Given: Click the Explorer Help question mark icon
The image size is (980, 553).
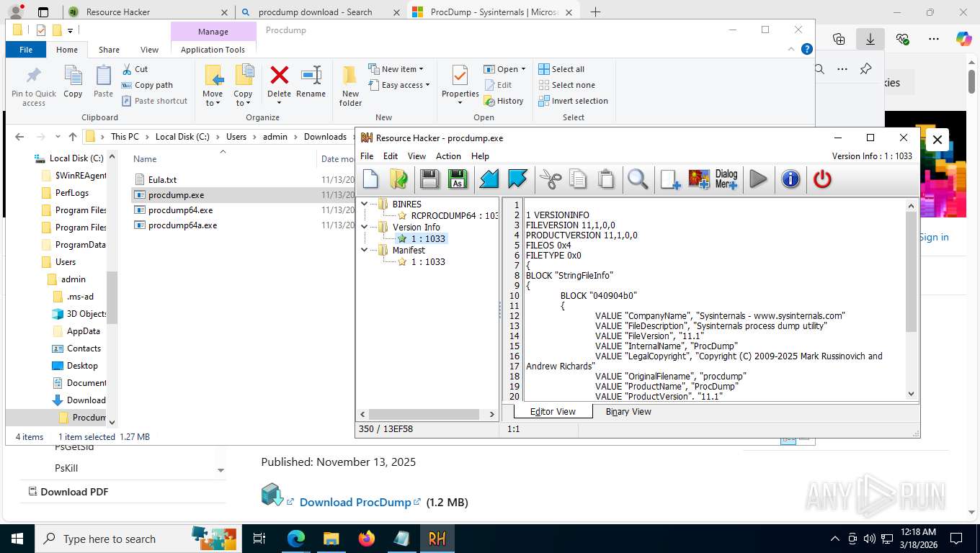Looking at the screenshot, I should click(807, 49).
